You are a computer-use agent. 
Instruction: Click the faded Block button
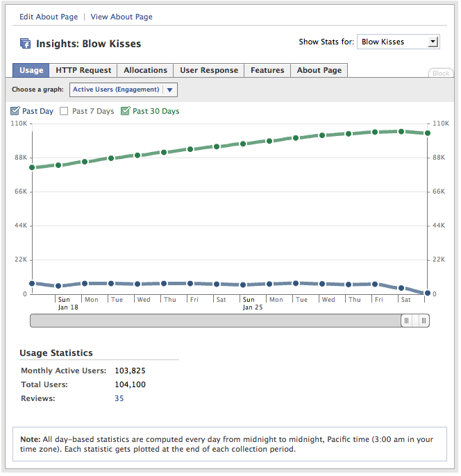[441, 73]
